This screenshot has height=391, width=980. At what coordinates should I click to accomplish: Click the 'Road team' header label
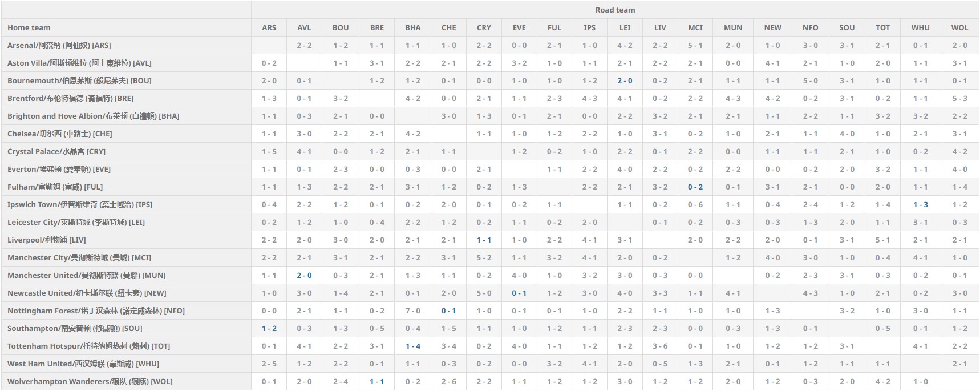pyautogui.click(x=615, y=10)
